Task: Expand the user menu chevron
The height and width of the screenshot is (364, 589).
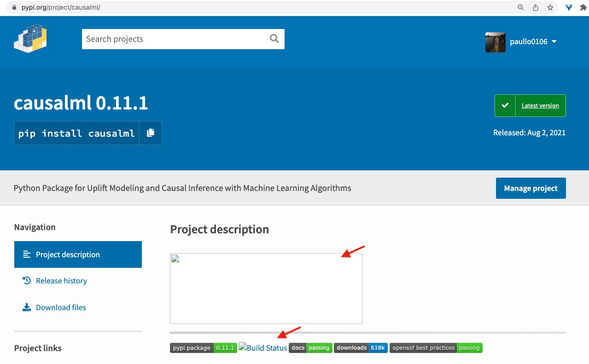Action: [x=554, y=41]
